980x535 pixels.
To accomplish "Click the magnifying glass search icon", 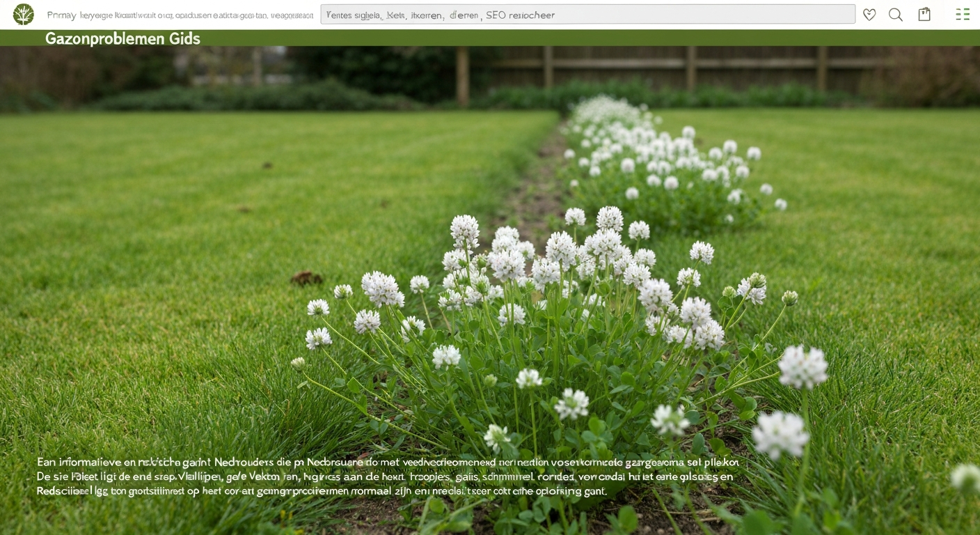I will 896,15.
